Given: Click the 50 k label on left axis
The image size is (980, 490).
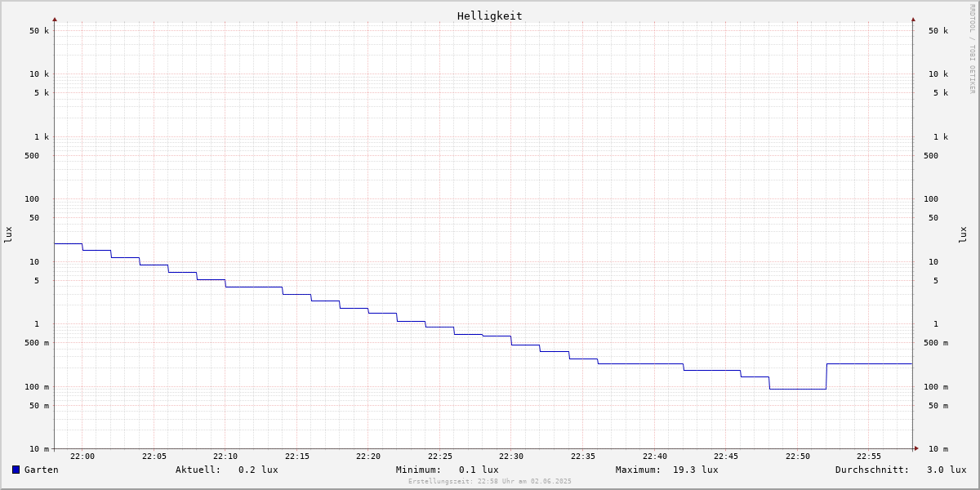Looking at the screenshot, I should click(x=39, y=31).
